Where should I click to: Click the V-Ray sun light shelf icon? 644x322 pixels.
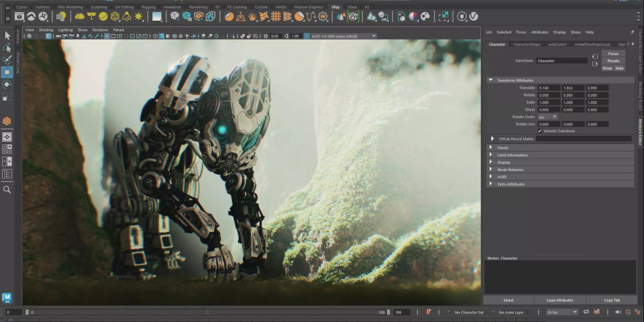coord(139,16)
